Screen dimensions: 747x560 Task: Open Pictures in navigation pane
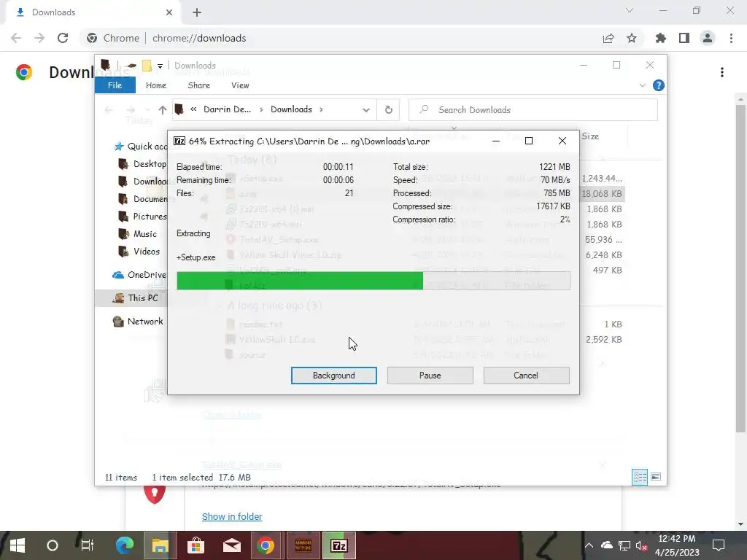[142, 216]
